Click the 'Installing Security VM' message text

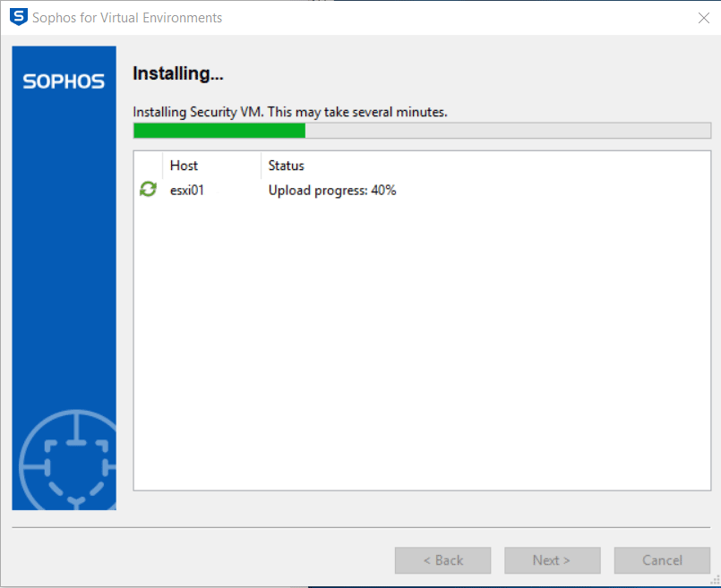(289, 112)
